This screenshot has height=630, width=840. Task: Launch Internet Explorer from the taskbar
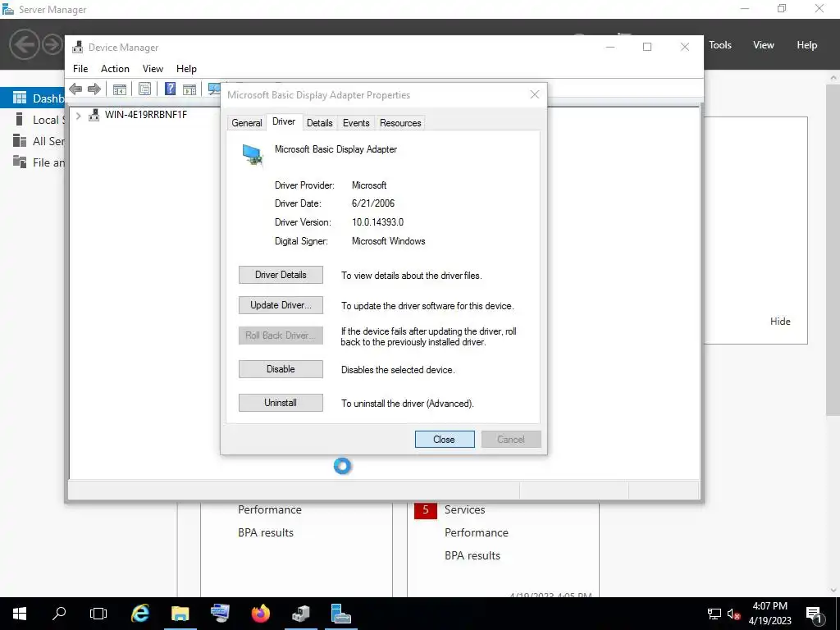140,614
